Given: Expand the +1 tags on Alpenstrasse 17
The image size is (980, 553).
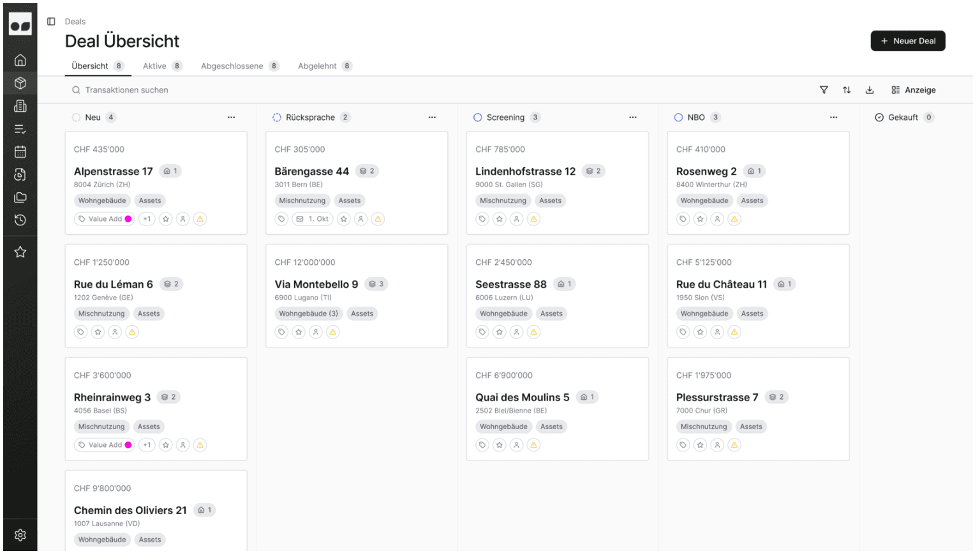Looking at the screenshot, I should (x=147, y=219).
